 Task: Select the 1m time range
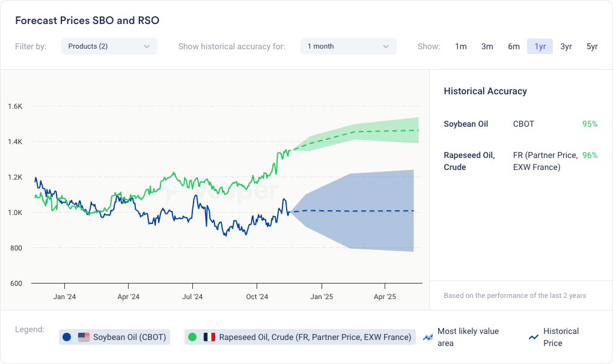[461, 46]
